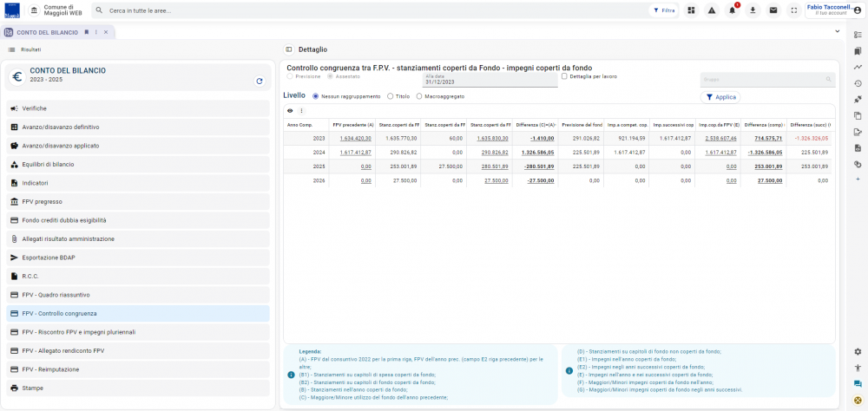Open Avanzo/disavanzo applicato

pyautogui.click(x=138, y=146)
